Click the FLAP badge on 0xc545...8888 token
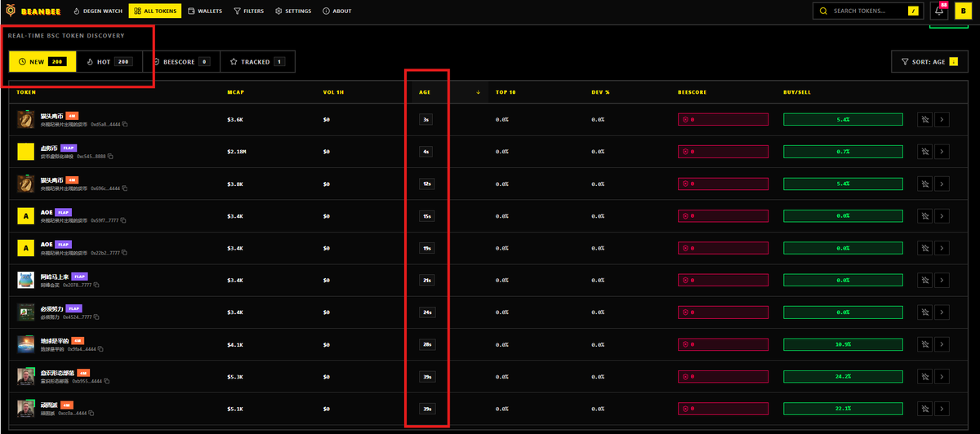This screenshot has width=980, height=434. pyautogui.click(x=69, y=148)
